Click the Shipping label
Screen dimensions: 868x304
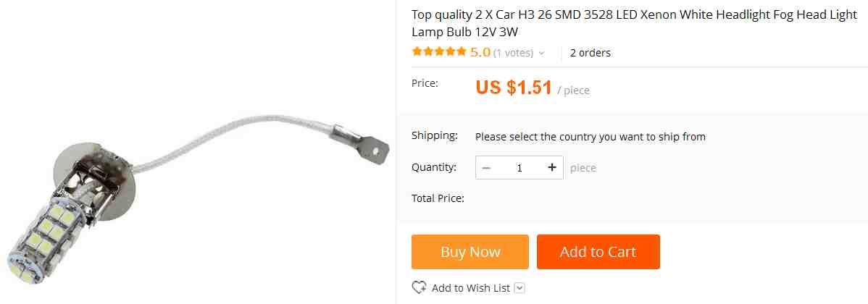tap(435, 135)
